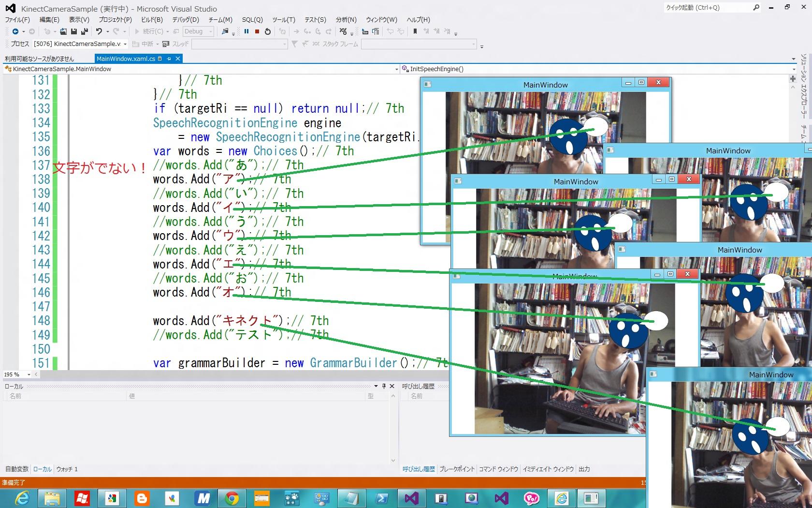Open Google Chrome from the taskbar

click(x=232, y=498)
